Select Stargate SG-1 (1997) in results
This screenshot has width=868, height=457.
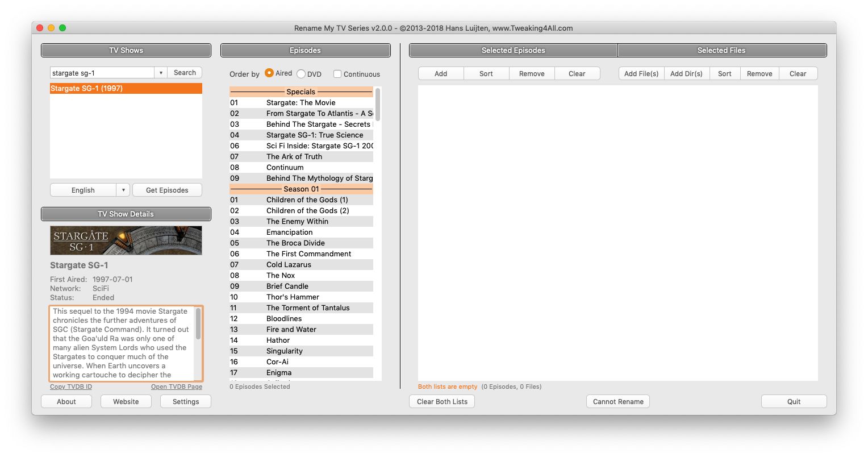pos(126,89)
